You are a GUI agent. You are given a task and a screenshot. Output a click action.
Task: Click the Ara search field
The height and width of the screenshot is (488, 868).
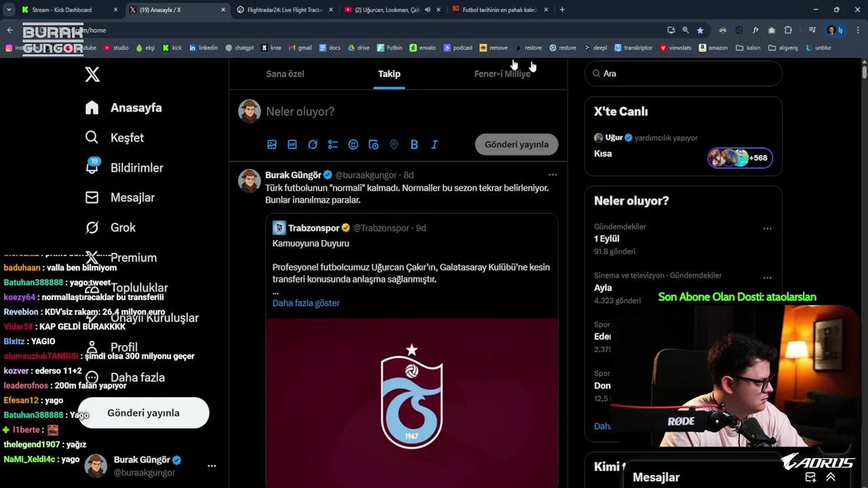[x=684, y=73]
